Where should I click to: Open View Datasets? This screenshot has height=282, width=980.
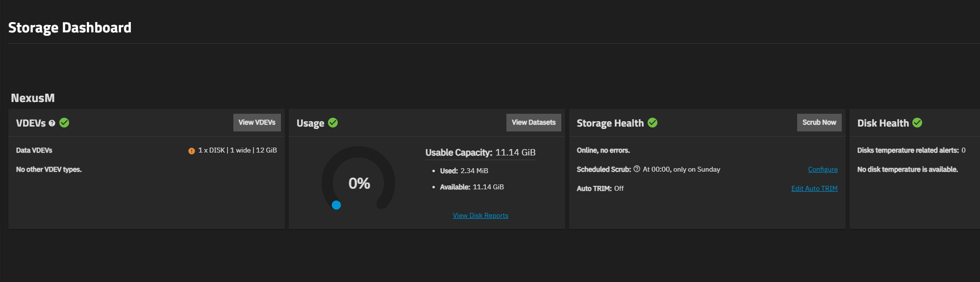point(534,123)
